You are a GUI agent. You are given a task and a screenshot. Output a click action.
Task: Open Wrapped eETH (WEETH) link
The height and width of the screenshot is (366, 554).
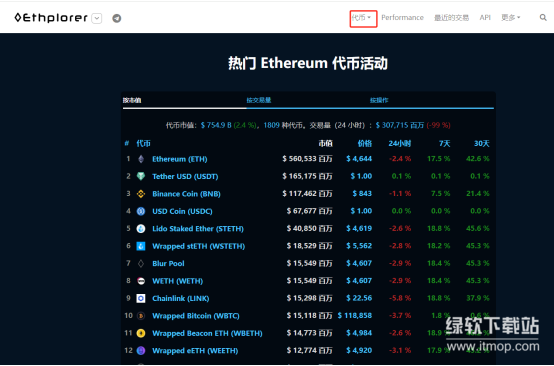point(195,351)
